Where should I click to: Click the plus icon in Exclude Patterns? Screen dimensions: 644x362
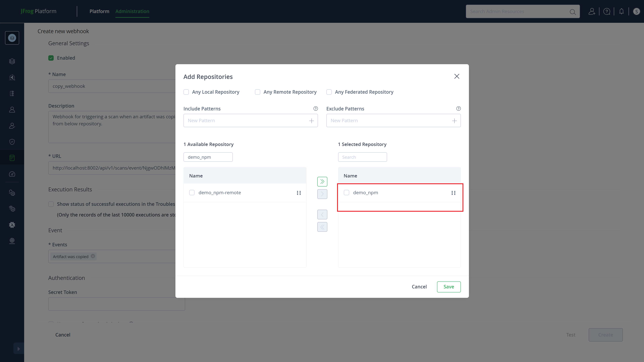454,121
